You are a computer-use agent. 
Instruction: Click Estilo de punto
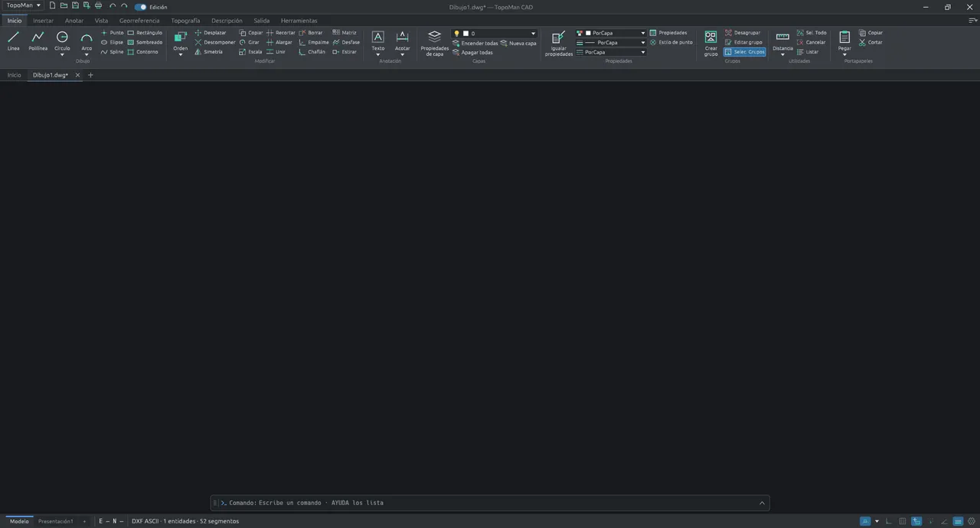(671, 42)
